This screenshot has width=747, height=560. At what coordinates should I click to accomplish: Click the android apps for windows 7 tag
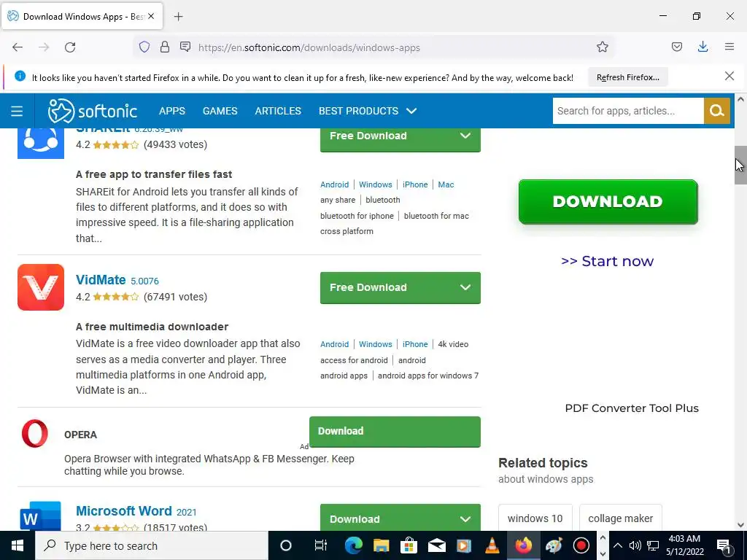[x=427, y=376]
